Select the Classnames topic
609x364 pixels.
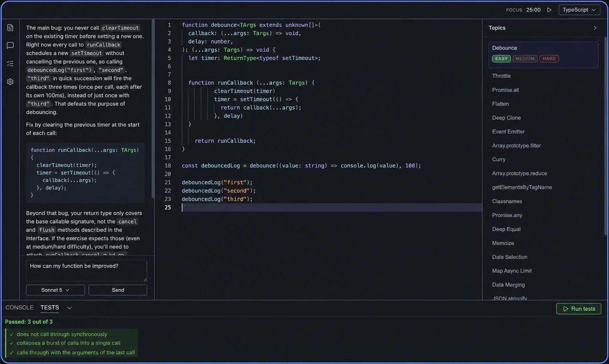[507, 201]
